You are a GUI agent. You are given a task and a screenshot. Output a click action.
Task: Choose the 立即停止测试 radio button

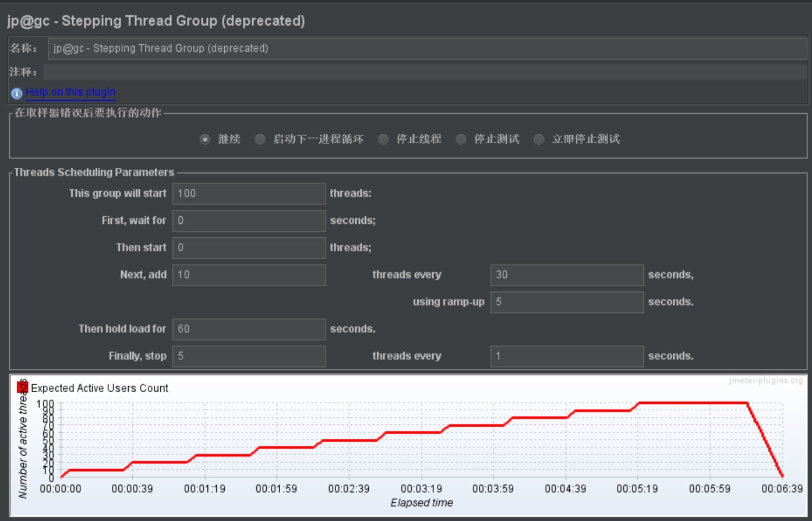coord(539,140)
